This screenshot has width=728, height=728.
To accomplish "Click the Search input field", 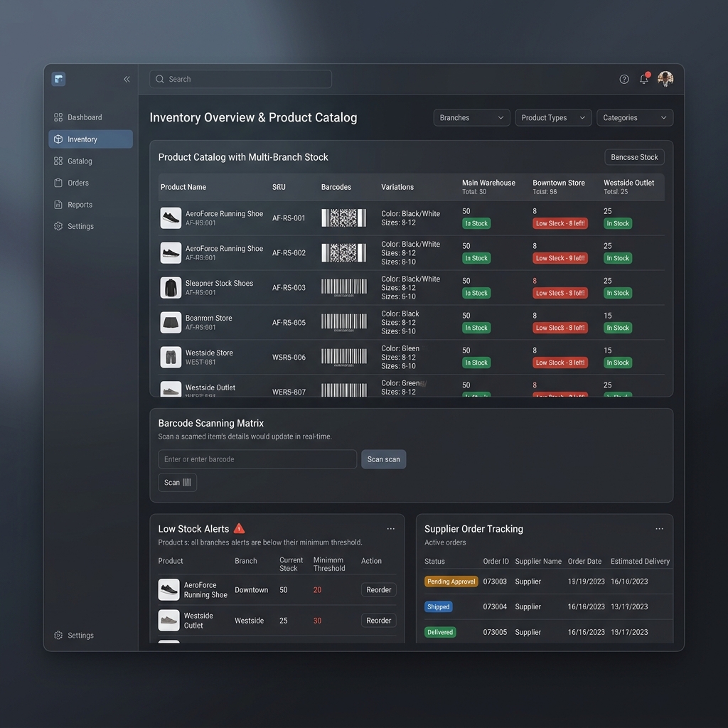I will click(x=240, y=79).
